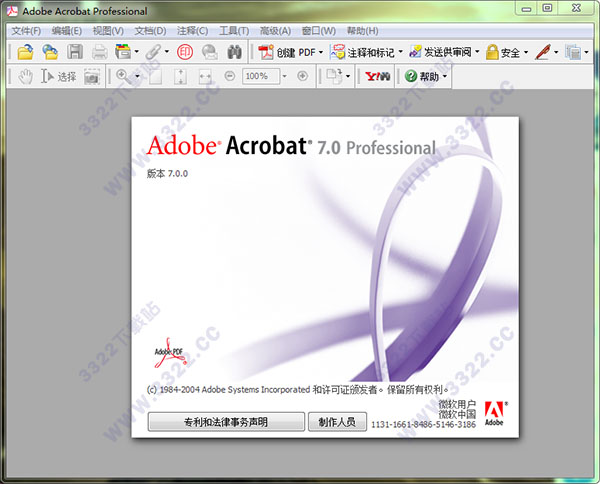Click the 专利和法律事务声明 button

[x=226, y=421]
